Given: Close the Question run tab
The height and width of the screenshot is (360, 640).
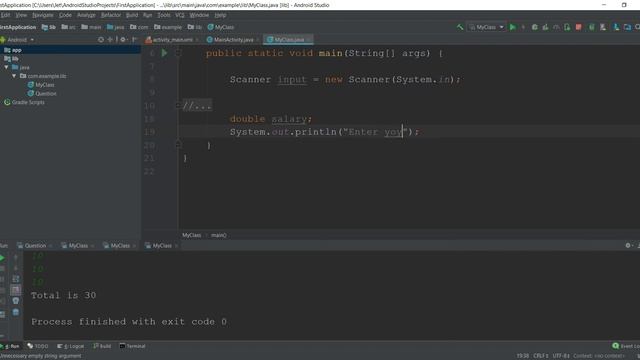Looking at the screenshot, I should pyautogui.click(x=51, y=246).
